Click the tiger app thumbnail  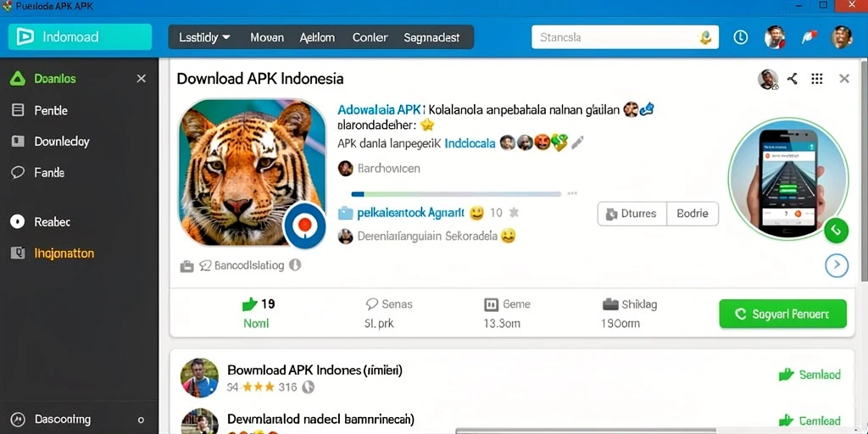click(252, 172)
